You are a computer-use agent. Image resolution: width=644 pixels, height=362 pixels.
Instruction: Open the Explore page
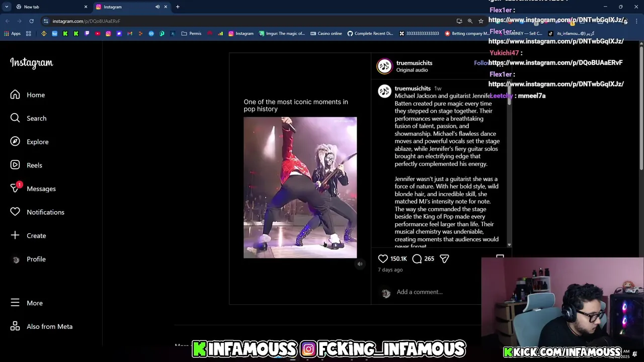(30, 142)
